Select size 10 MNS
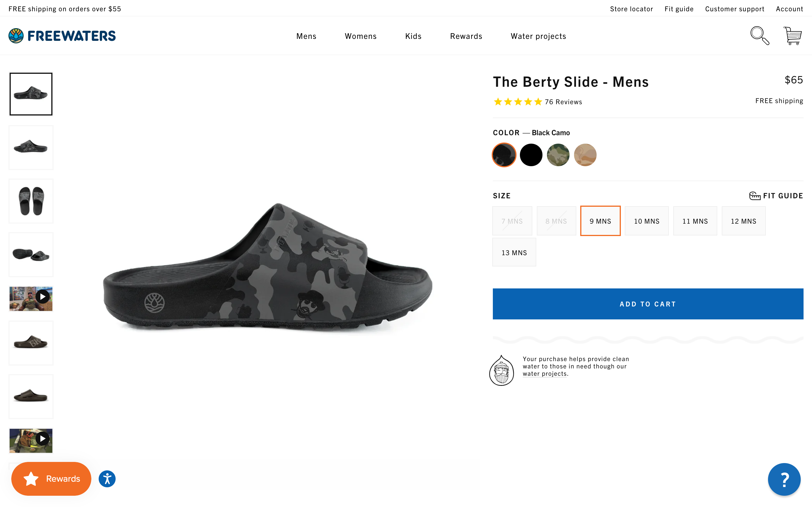The width and height of the screenshot is (812, 507). (x=646, y=221)
